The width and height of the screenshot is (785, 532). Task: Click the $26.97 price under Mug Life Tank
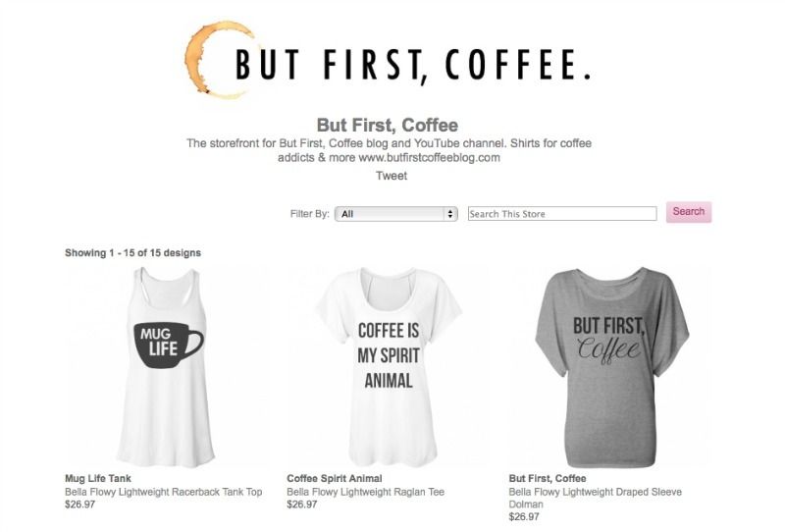[x=79, y=505]
